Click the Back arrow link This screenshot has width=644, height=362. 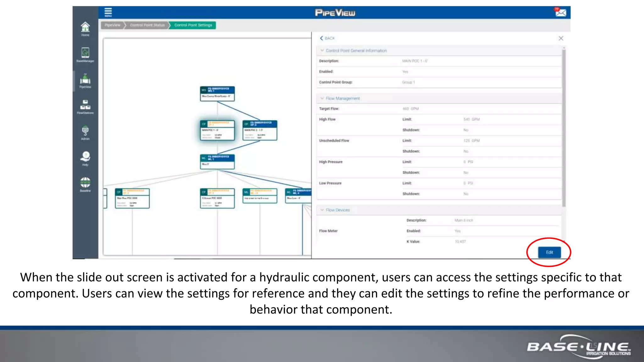[x=327, y=38]
